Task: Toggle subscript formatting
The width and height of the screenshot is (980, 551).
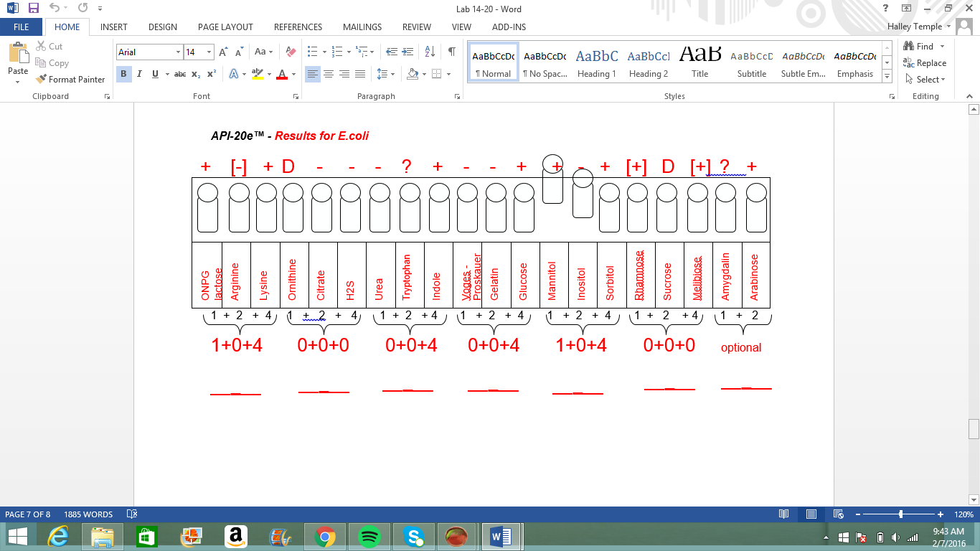Action: [x=196, y=74]
